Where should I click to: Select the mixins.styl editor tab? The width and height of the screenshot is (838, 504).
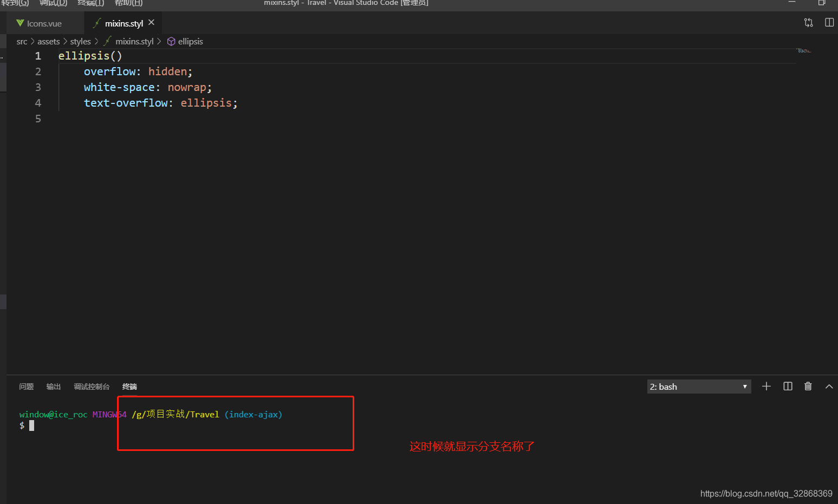click(124, 23)
